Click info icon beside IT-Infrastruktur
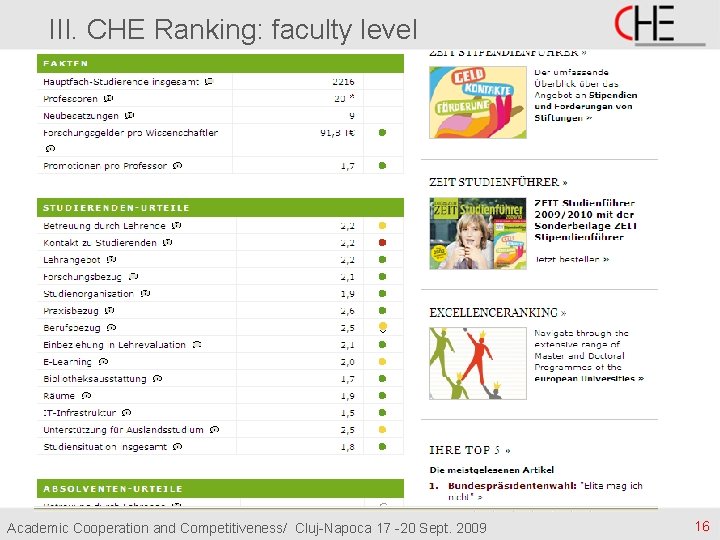The height and width of the screenshot is (540, 720). [x=127, y=412]
